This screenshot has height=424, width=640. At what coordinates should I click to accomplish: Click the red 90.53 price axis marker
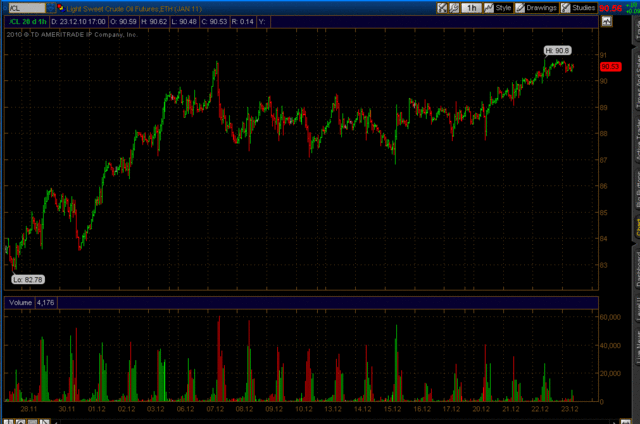point(605,67)
